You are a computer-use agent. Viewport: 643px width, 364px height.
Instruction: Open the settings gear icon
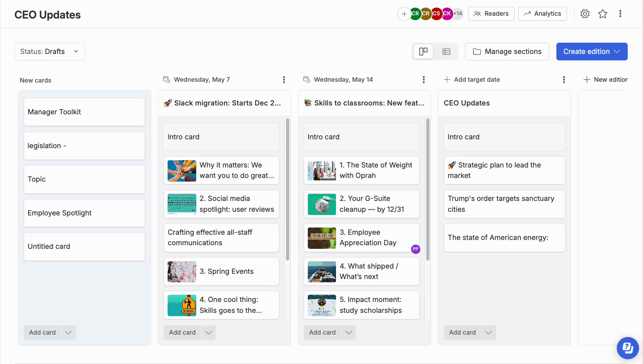[585, 14]
